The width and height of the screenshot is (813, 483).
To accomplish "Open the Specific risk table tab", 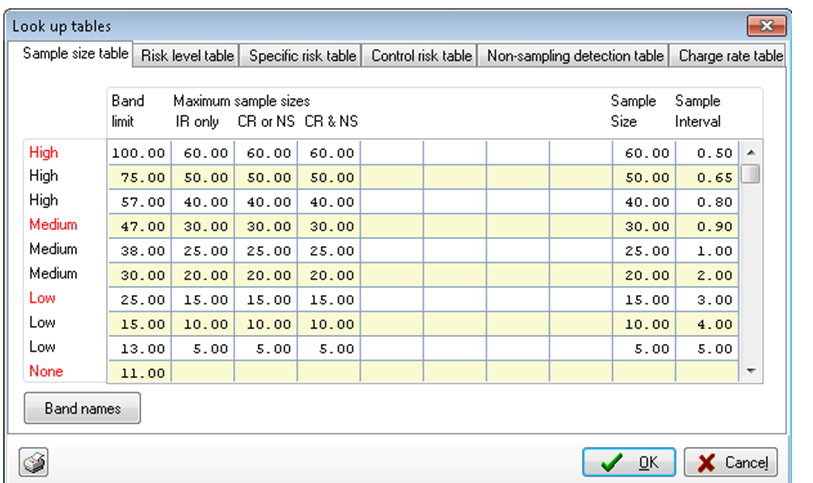I will click(302, 55).
